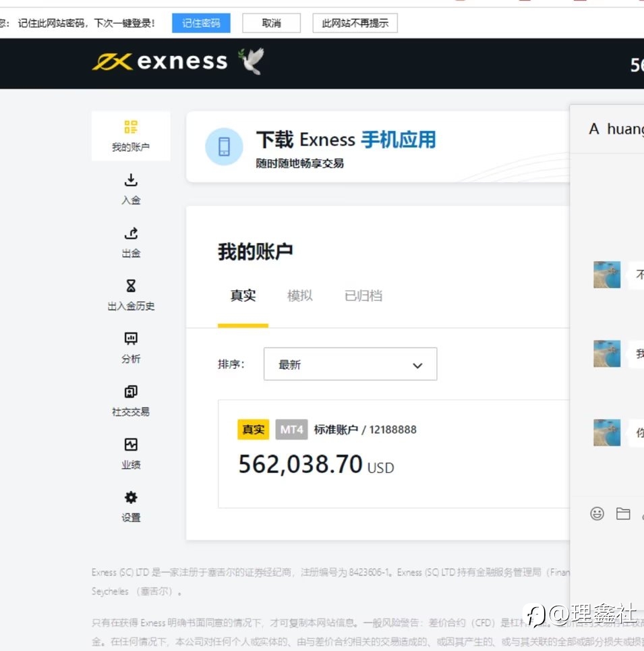
Task: Open 我的账户 in the sidebar
Action: [x=131, y=136]
